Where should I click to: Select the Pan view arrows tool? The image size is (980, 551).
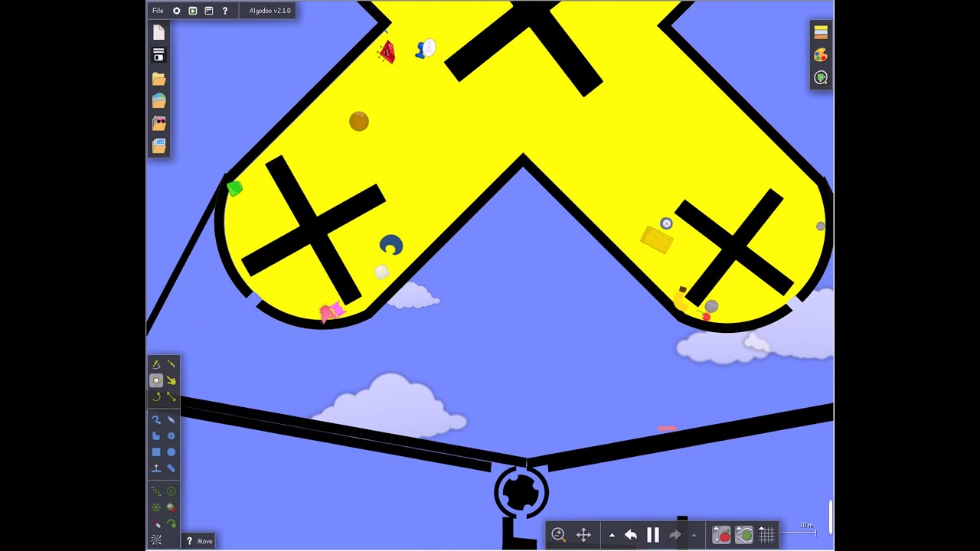point(583,535)
